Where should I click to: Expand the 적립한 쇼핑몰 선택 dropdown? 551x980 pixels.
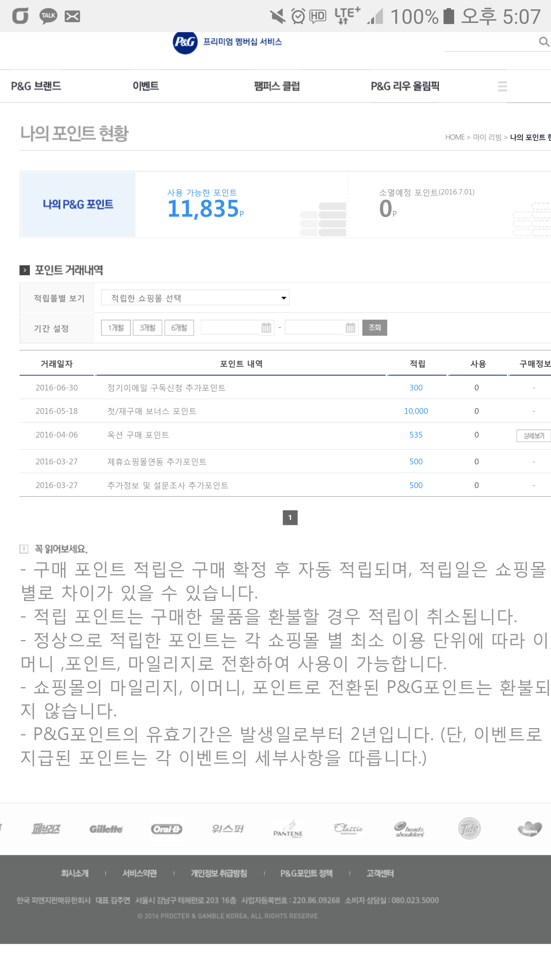tap(195, 298)
